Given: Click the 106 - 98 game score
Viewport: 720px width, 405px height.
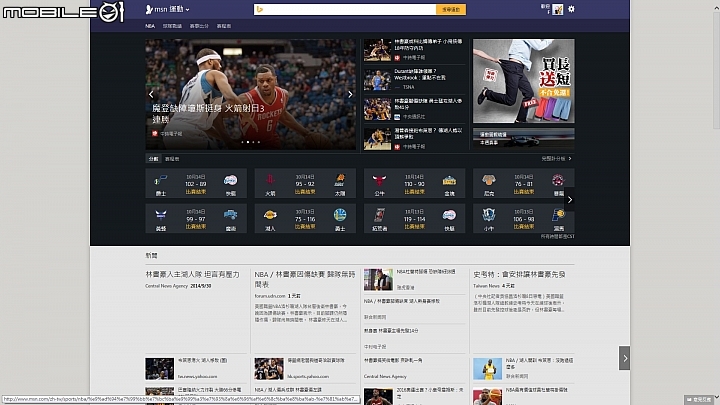Looking at the screenshot, I should coord(523,219).
